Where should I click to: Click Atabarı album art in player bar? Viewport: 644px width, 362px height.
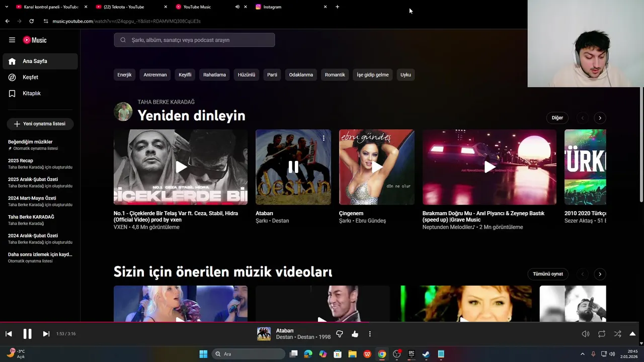[264, 334]
